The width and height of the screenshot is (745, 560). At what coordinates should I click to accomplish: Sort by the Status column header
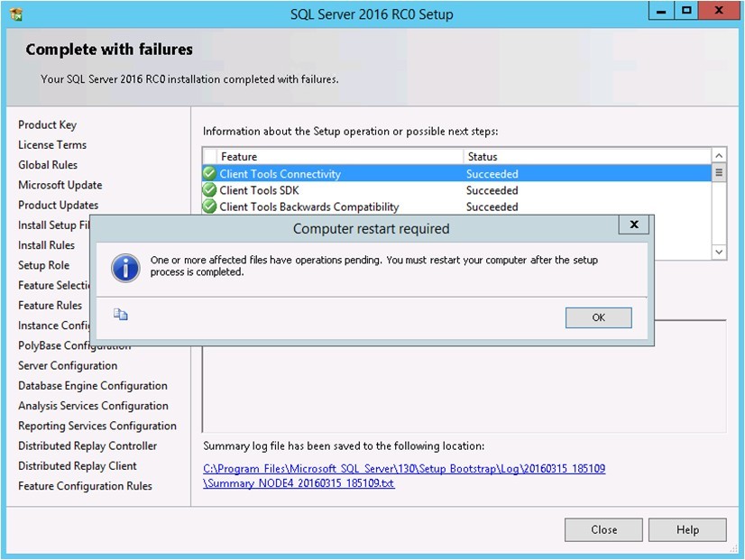587,157
